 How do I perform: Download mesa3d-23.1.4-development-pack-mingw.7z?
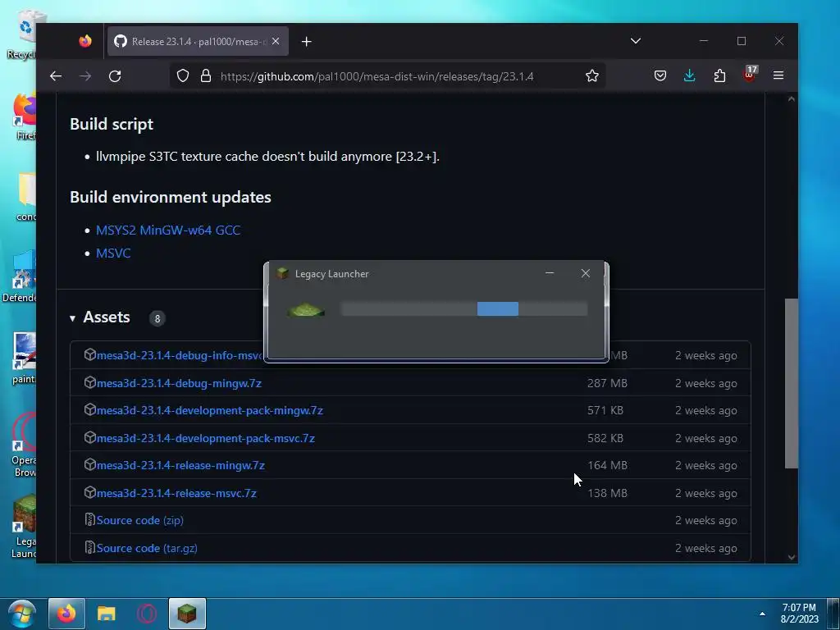(209, 411)
